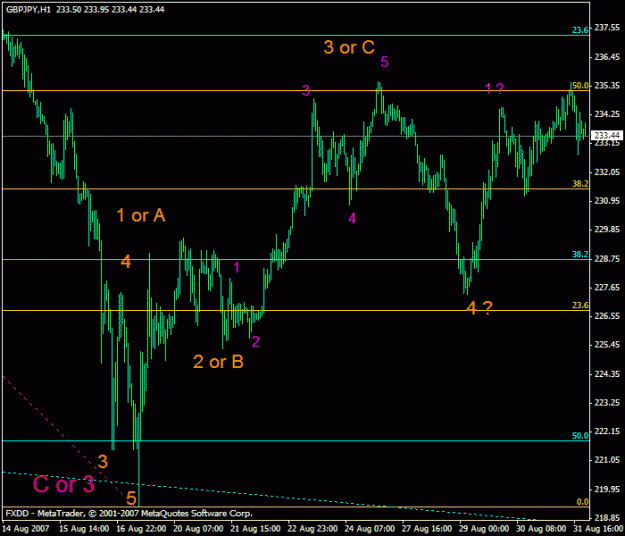Click the magenta '1 ?' wave label
Screen dimensions: 625x536
pyautogui.click(x=494, y=88)
